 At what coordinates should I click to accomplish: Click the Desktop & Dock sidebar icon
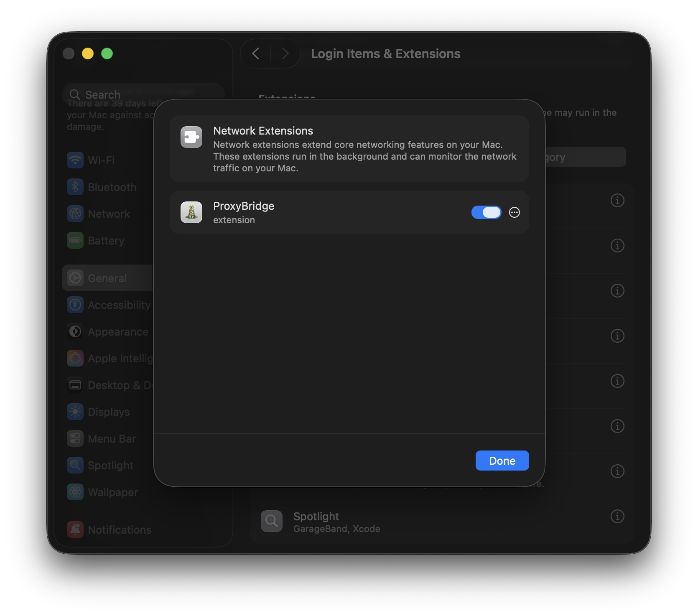75,385
